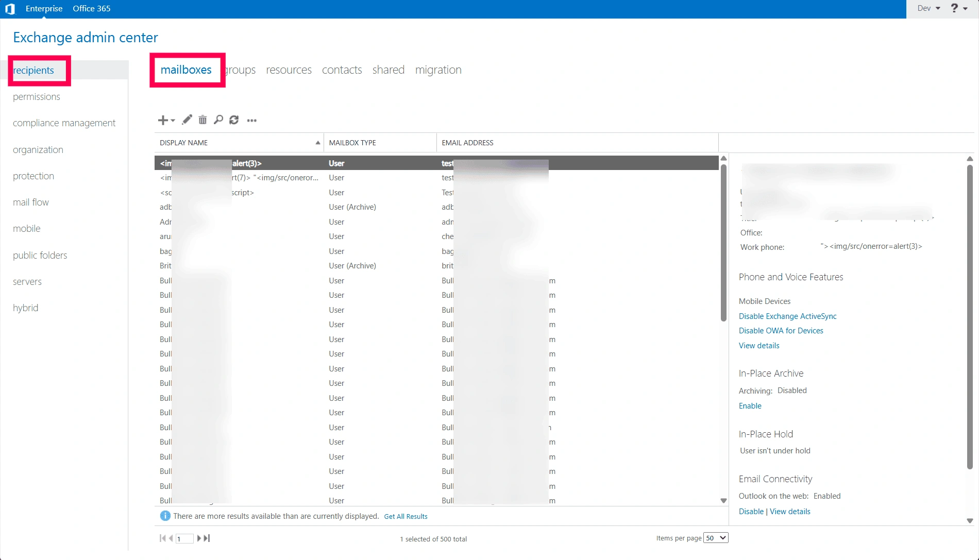This screenshot has height=560, width=979.
Task: Enable In-Place Archive link
Action: (750, 406)
